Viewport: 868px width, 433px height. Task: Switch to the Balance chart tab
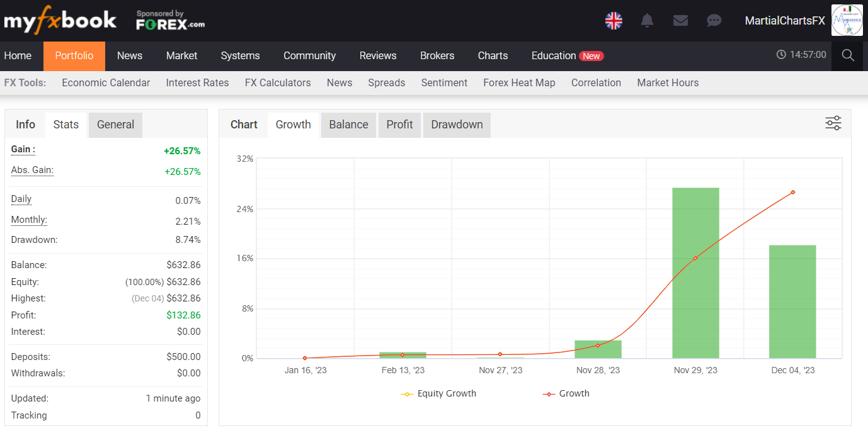tap(348, 125)
